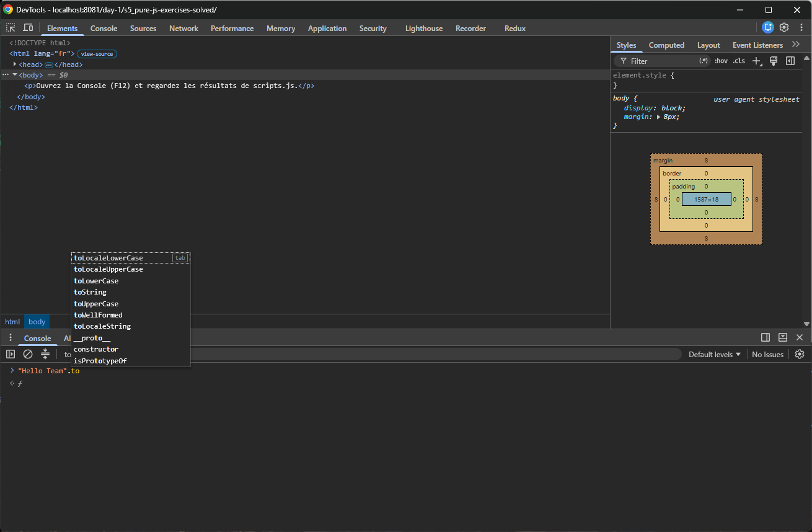
Task: Toggle the computed styles sidebar icon
Action: [x=790, y=61]
